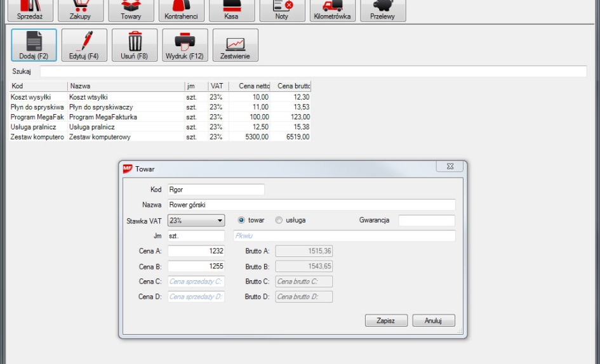The width and height of the screenshot is (600, 364).
Task: Cancel the dialog with Anuluj
Action: pyautogui.click(x=433, y=321)
